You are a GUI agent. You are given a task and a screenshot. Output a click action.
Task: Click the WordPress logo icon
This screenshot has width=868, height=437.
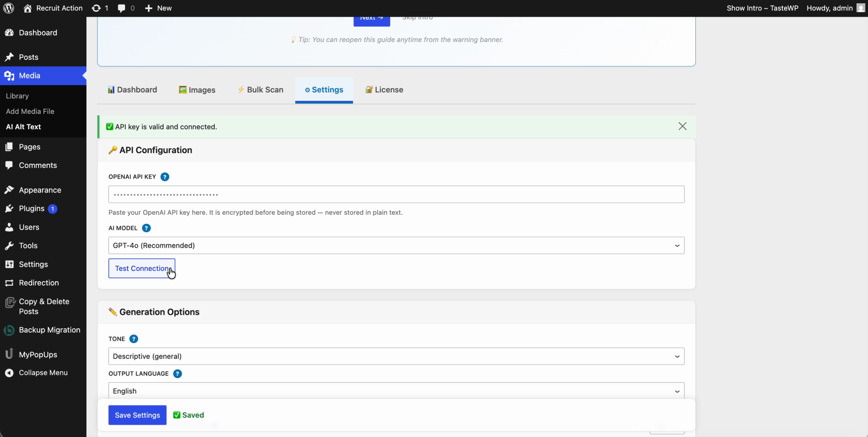[9, 8]
